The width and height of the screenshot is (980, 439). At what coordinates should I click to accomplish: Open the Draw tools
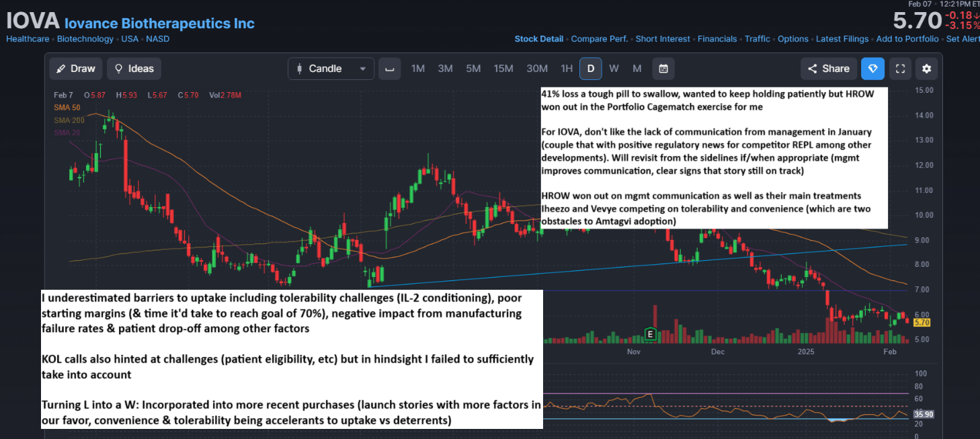click(x=75, y=69)
